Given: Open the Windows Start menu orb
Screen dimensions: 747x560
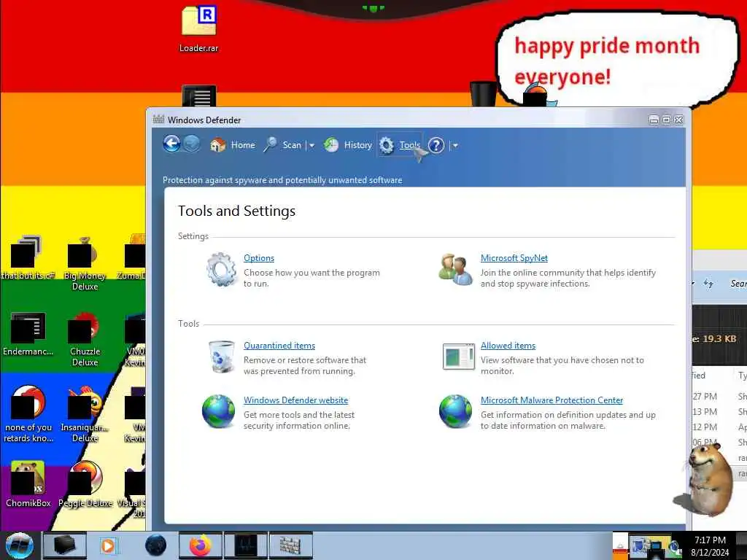Looking at the screenshot, I should pos(19,545).
